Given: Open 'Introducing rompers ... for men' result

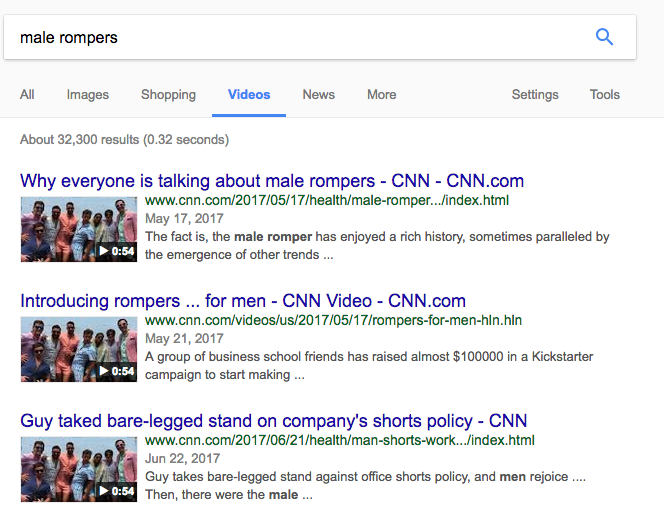Looking at the screenshot, I should coord(243,301).
